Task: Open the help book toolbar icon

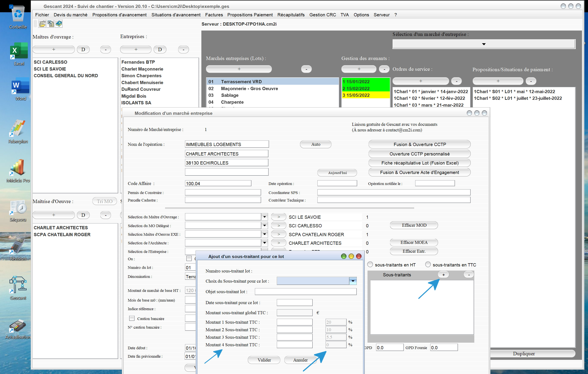Action: pyautogui.click(x=59, y=24)
